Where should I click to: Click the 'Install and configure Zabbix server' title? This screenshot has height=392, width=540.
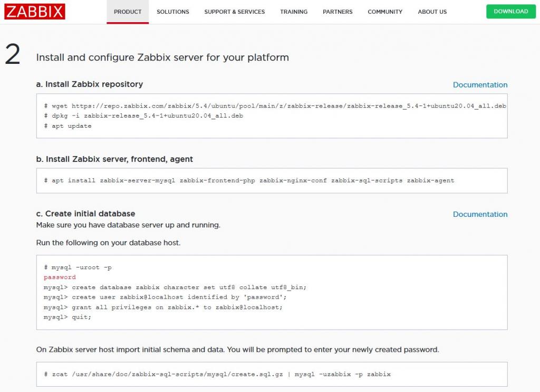click(x=162, y=57)
